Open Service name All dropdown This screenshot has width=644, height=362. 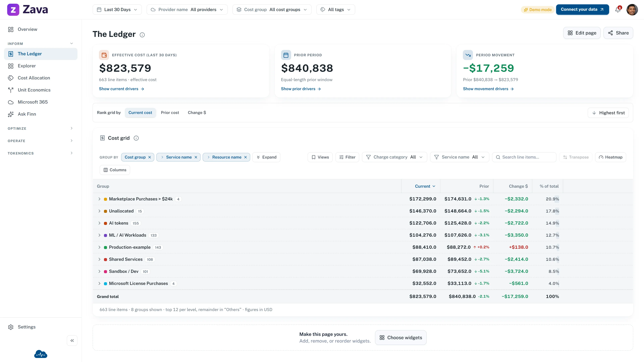click(460, 157)
